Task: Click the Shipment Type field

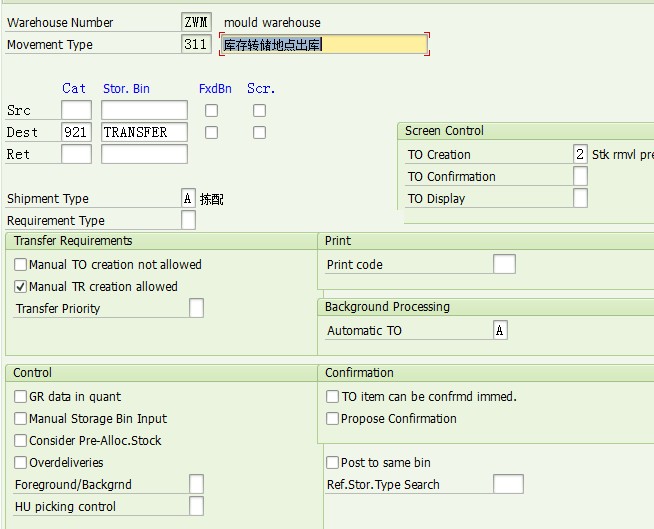Action: click(188, 198)
